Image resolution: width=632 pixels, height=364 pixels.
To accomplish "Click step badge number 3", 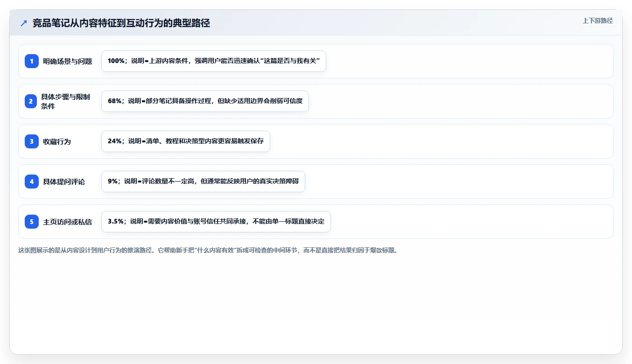I will (32, 141).
